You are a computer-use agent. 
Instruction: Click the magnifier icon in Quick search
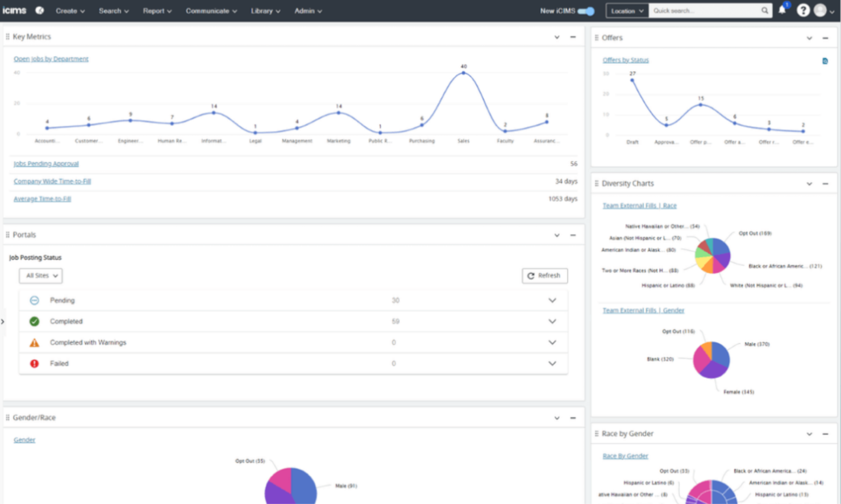tap(764, 10)
